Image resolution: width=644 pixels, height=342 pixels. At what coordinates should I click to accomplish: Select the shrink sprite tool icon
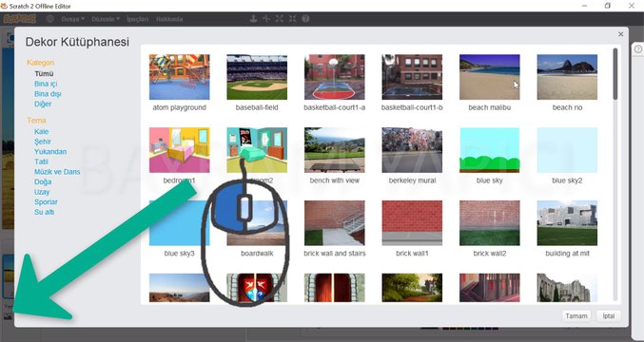pos(292,19)
